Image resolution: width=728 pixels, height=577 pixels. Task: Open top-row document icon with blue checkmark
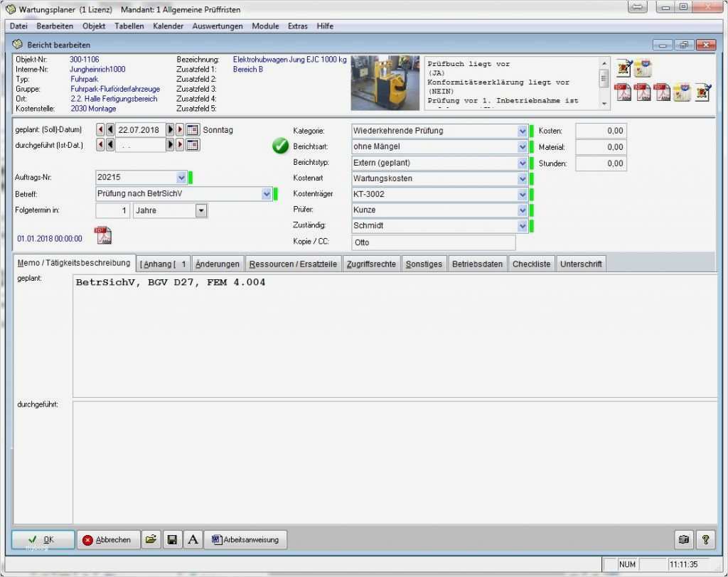[624, 68]
